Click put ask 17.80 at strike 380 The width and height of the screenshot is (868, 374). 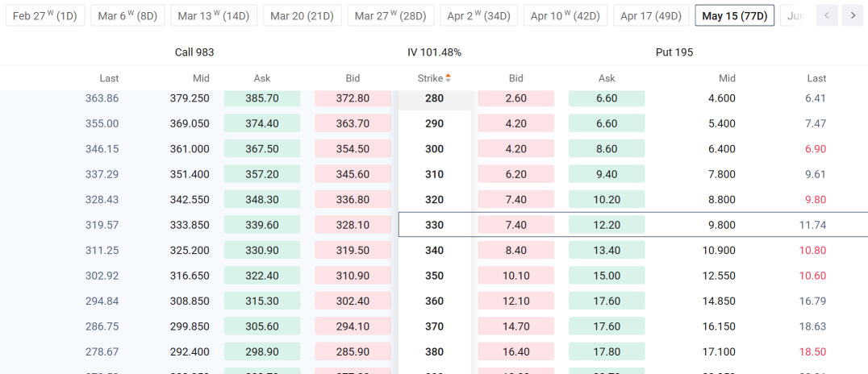click(x=607, y=352)
